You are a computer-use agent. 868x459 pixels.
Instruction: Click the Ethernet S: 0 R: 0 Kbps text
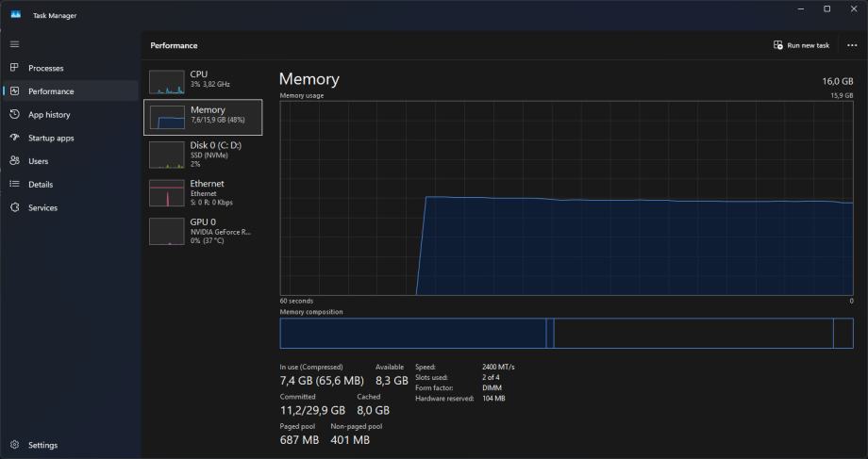coord(211,203)
